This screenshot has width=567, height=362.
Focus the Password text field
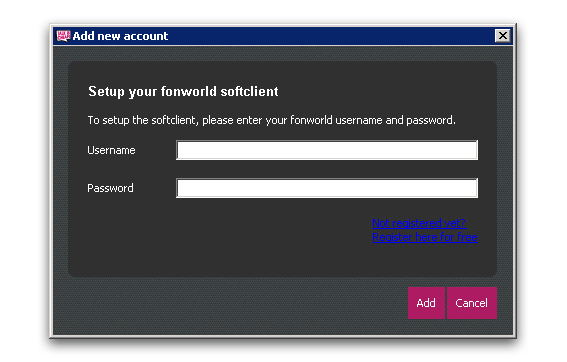[x=327, y=188]
